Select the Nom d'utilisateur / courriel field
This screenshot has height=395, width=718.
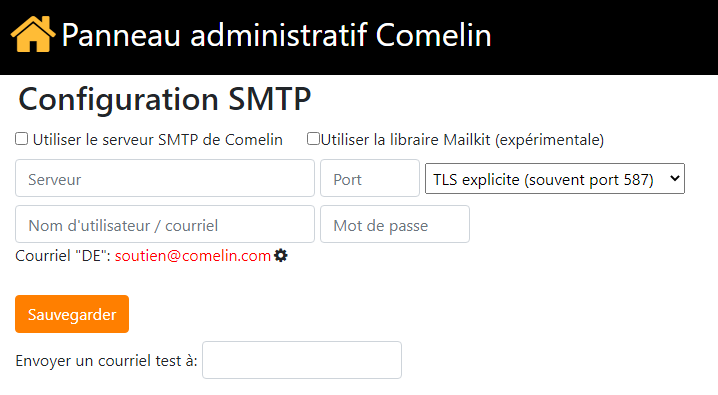[x=165, y=224]
